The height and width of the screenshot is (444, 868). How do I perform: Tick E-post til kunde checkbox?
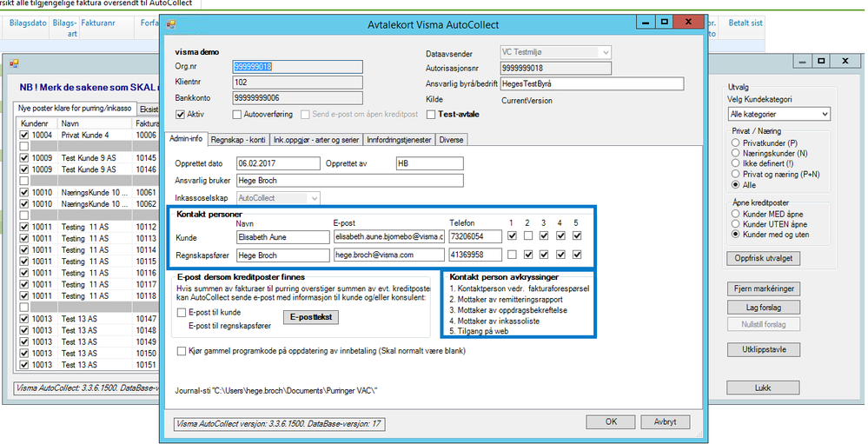click(x=181, y=313)
